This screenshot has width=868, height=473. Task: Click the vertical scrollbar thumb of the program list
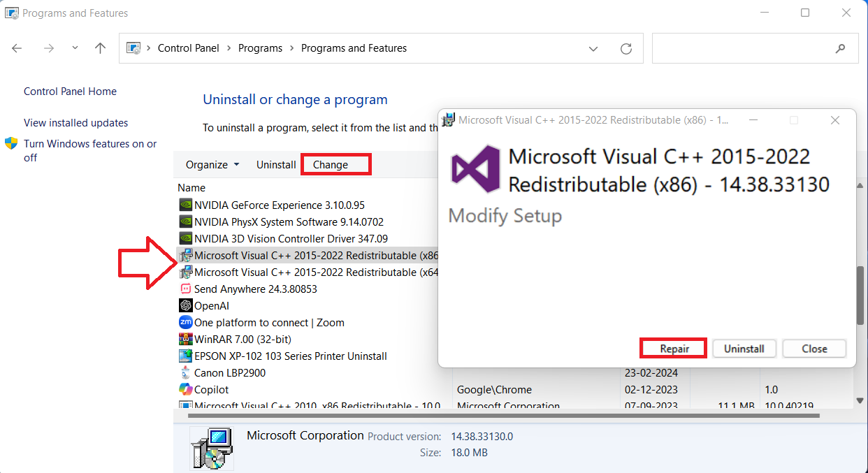click(x=860, y=295)
